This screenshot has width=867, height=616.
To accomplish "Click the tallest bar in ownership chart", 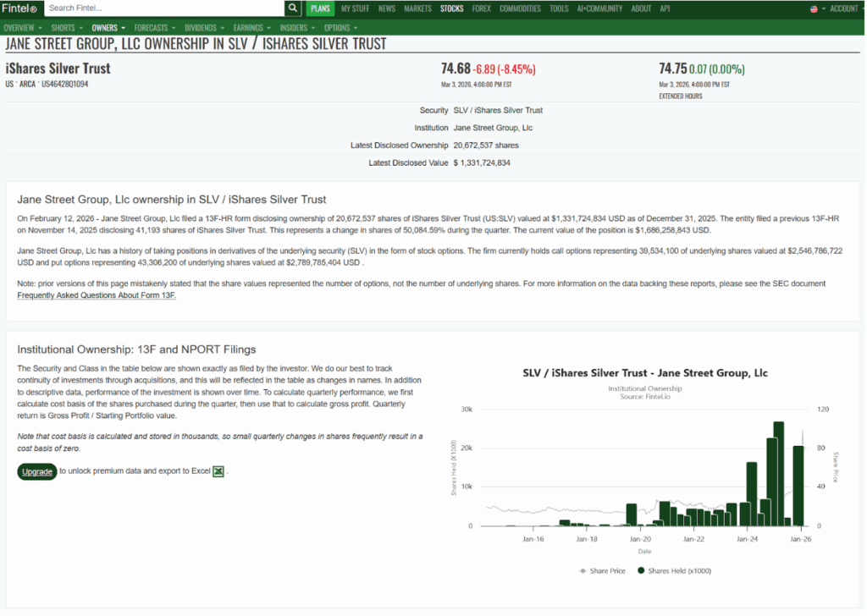I will pos(778,474).
